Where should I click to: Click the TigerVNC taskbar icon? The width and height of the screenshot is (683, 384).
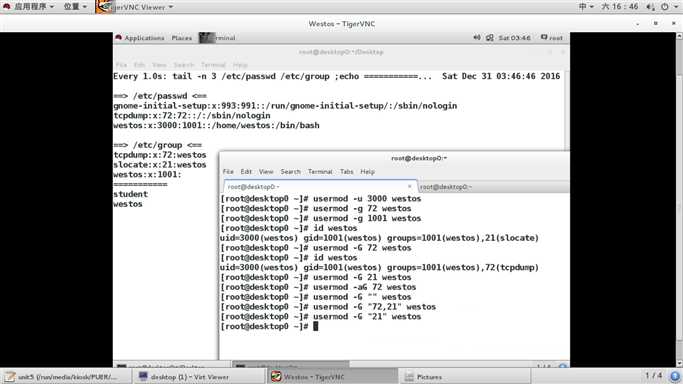(276, 377)
